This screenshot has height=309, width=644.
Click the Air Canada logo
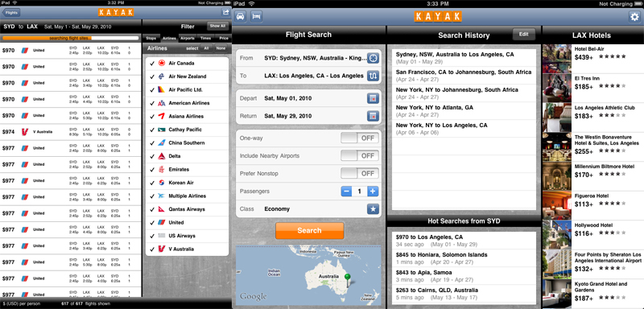[162, 64]
